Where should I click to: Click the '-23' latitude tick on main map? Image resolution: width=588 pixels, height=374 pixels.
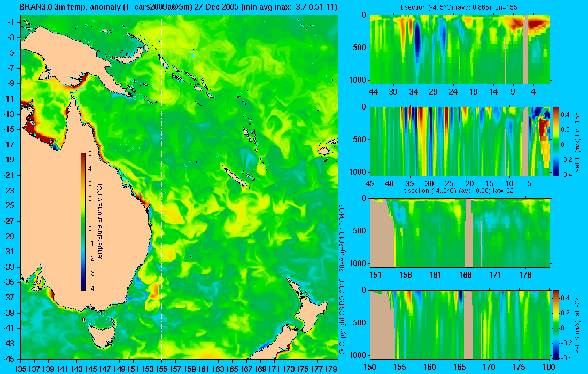click(x=9, y=191)
